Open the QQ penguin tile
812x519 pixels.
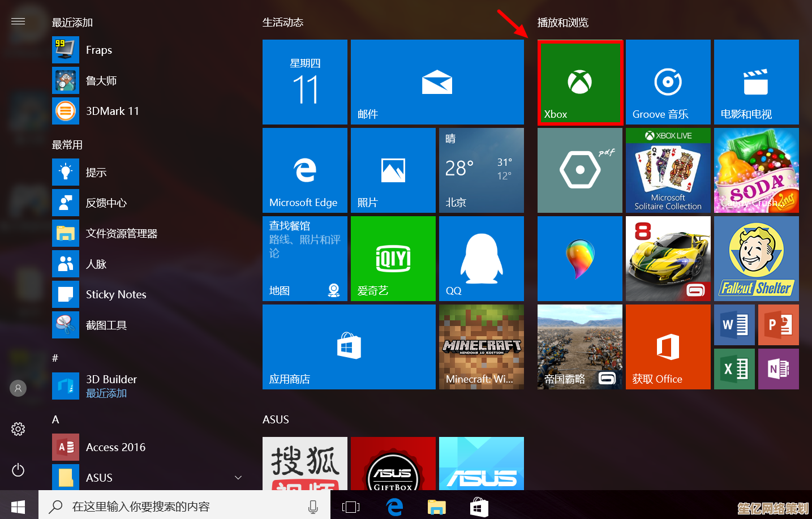tap(481, 259)
